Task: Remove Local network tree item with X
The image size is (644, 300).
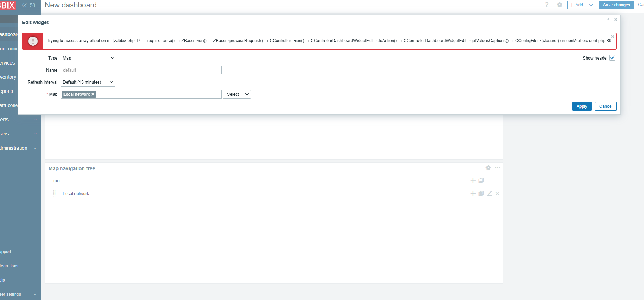Action: click(498, 194)
